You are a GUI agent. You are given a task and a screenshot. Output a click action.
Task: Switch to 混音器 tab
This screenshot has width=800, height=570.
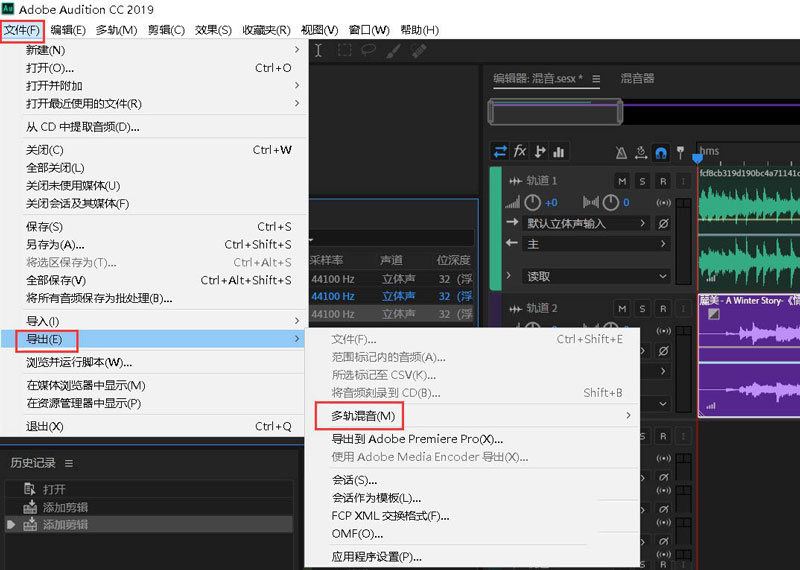pyautogui.click(x=637, y=79)
